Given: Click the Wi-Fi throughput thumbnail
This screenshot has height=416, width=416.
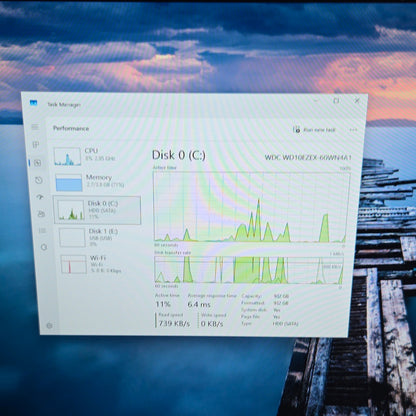Looking at the screenshot, I should click(x=73, y=264).
